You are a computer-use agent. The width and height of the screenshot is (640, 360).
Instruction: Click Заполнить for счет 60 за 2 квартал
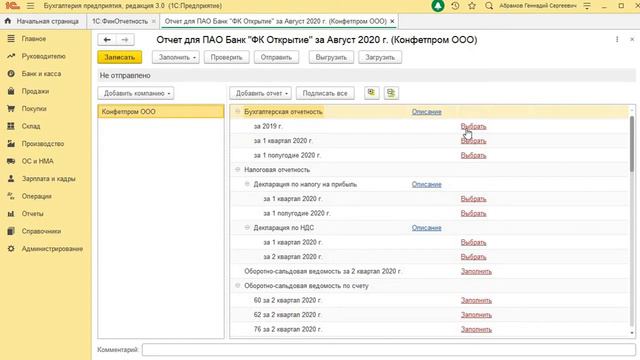[476, 300]
